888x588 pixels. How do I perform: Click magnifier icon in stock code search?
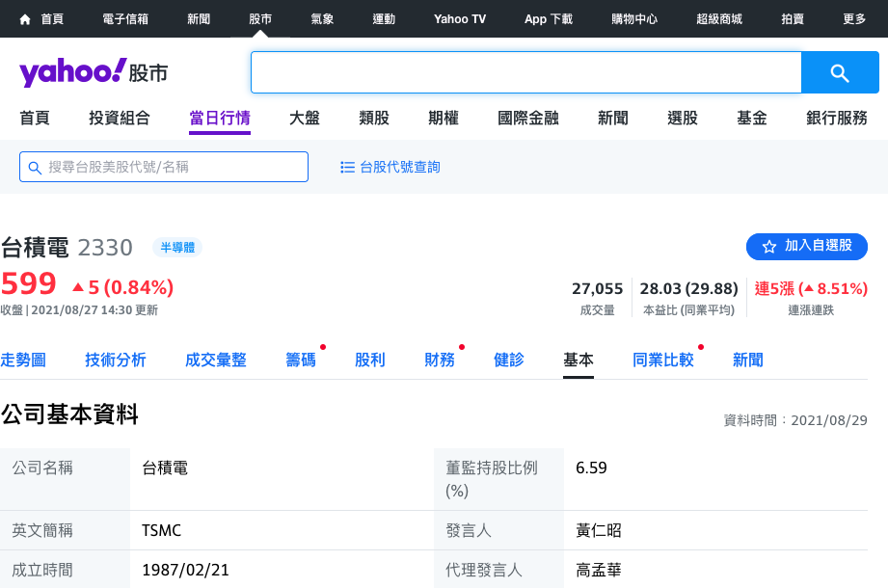(x=35, y=168)
